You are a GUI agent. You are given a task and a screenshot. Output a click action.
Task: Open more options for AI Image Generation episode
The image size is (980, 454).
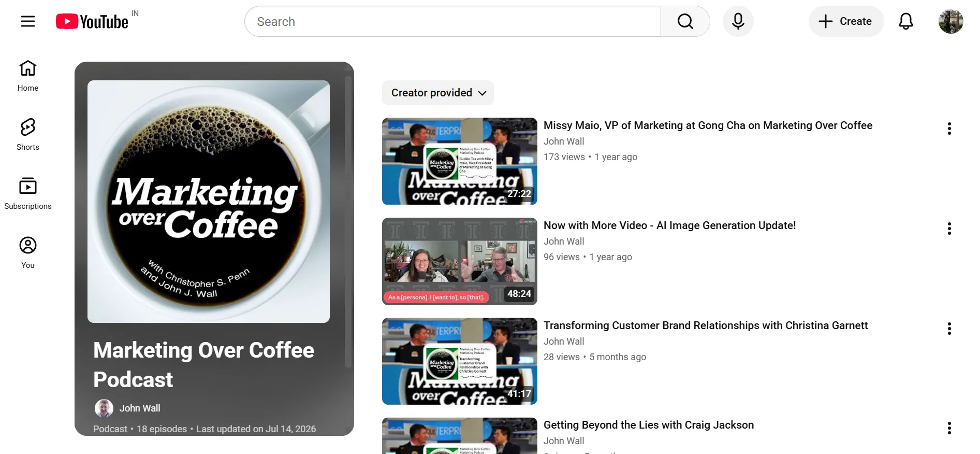pos(949,229)
